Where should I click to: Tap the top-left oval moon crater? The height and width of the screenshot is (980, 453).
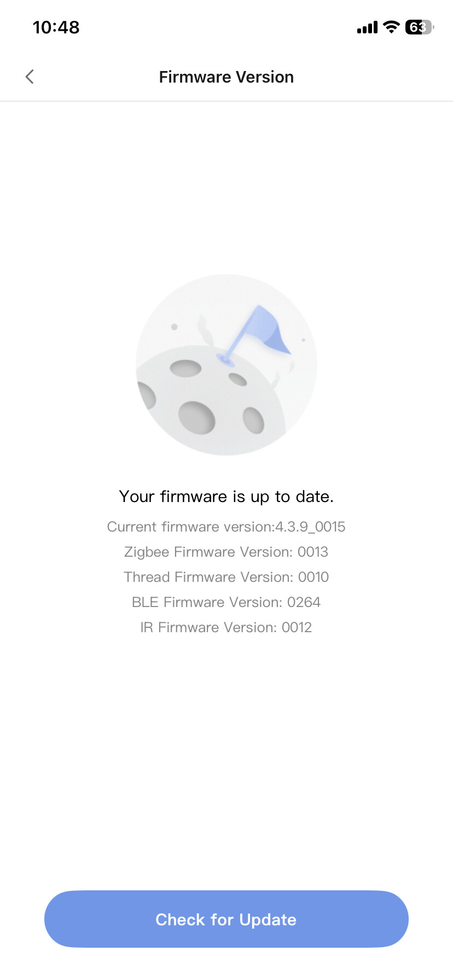tap(185, 368)
